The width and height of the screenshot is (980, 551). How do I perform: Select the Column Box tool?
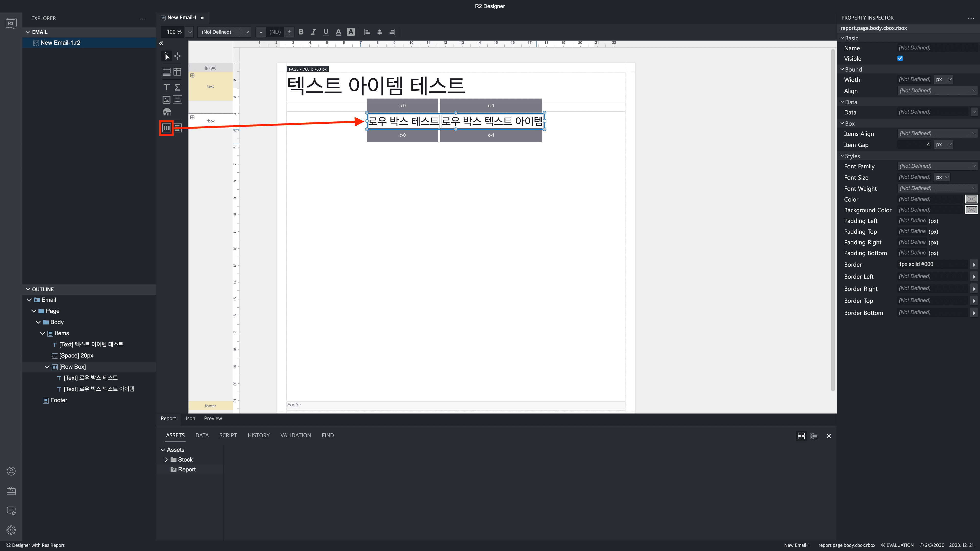(178, 128)
